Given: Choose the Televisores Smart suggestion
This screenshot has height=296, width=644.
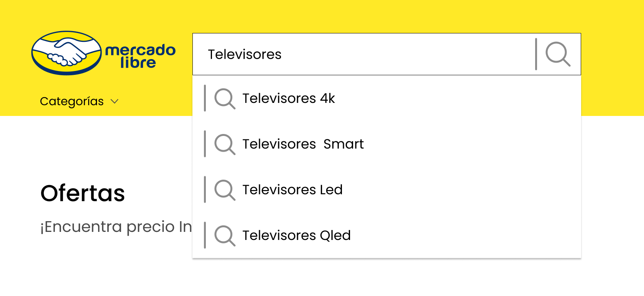Looking at the screenshot, I should tap(387, 144).
